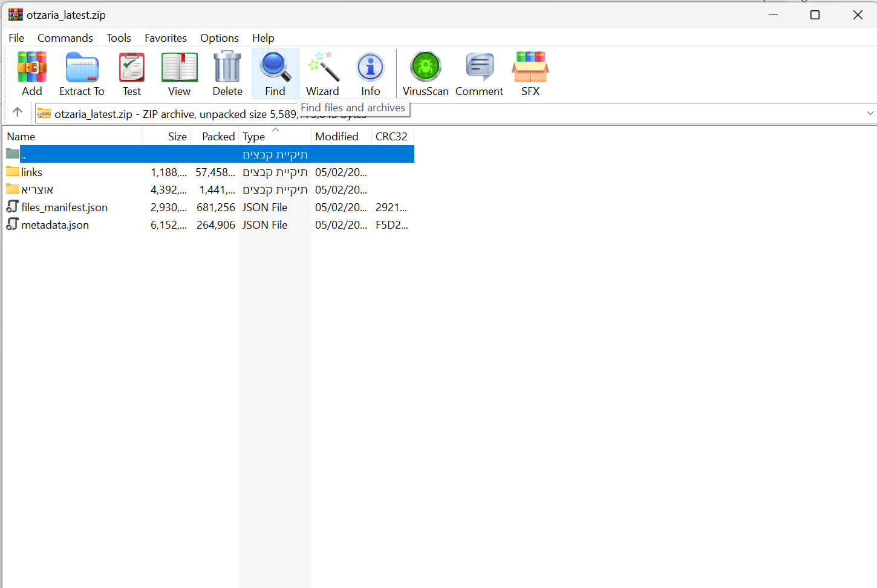This screenshot has height=588, width=877.
Task: Add archive Comment
Action: click(479, 74)
